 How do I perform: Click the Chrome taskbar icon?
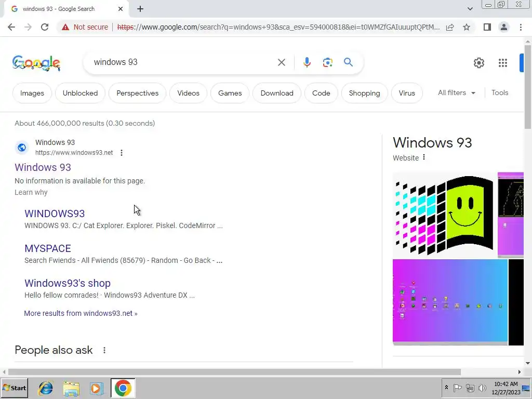[x=123, y=388]
